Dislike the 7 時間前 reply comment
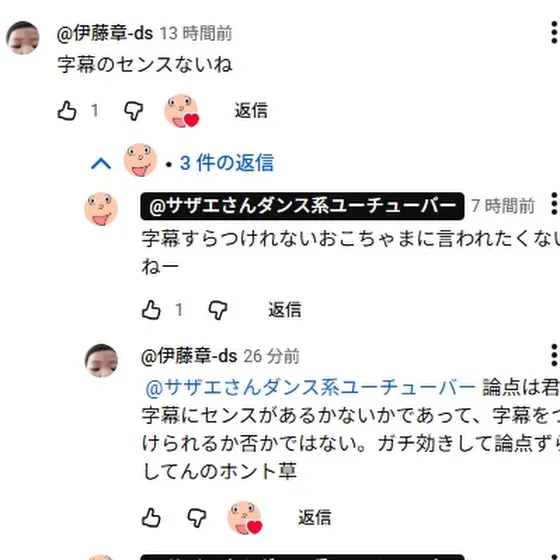560x560 pixels. tap(218, 310)
